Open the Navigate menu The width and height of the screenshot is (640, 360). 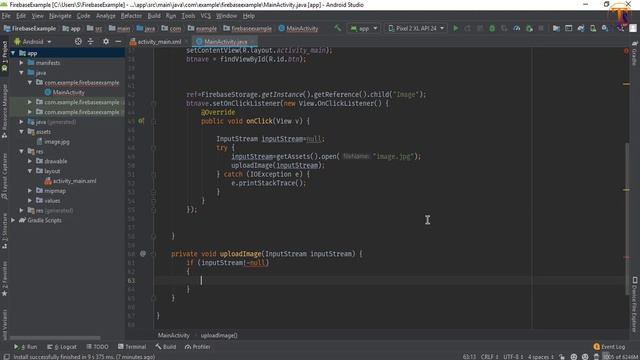point(60,16)
